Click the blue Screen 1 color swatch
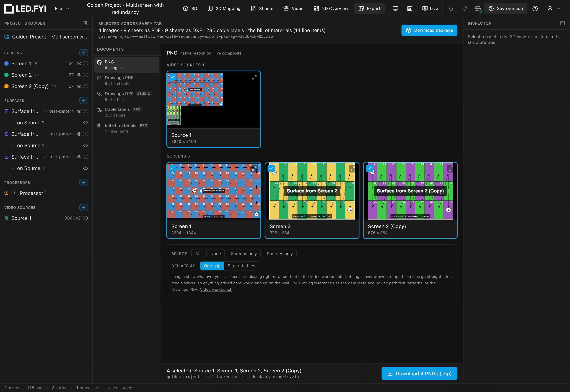Viewport: 570px width, 392px height. point(7,63)
